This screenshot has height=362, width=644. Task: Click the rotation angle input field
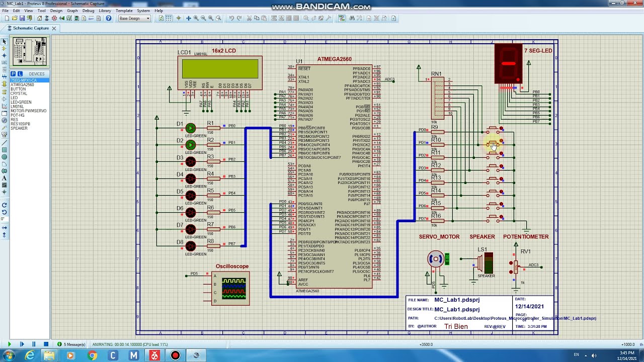(x=4, y=219)
